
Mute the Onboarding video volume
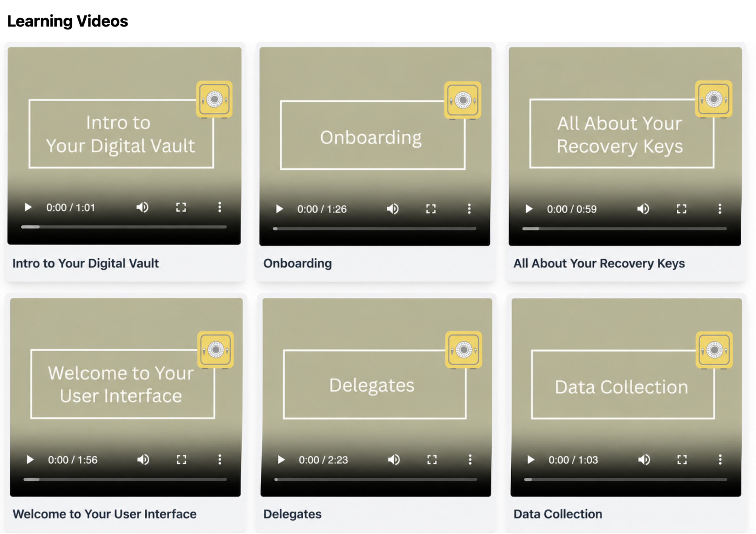(393, 209)
